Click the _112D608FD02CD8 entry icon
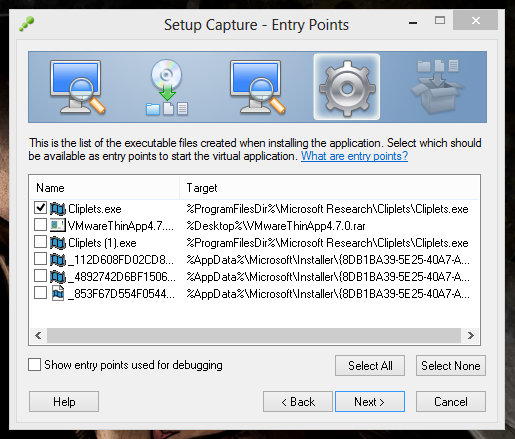 [x=58, y=260]
